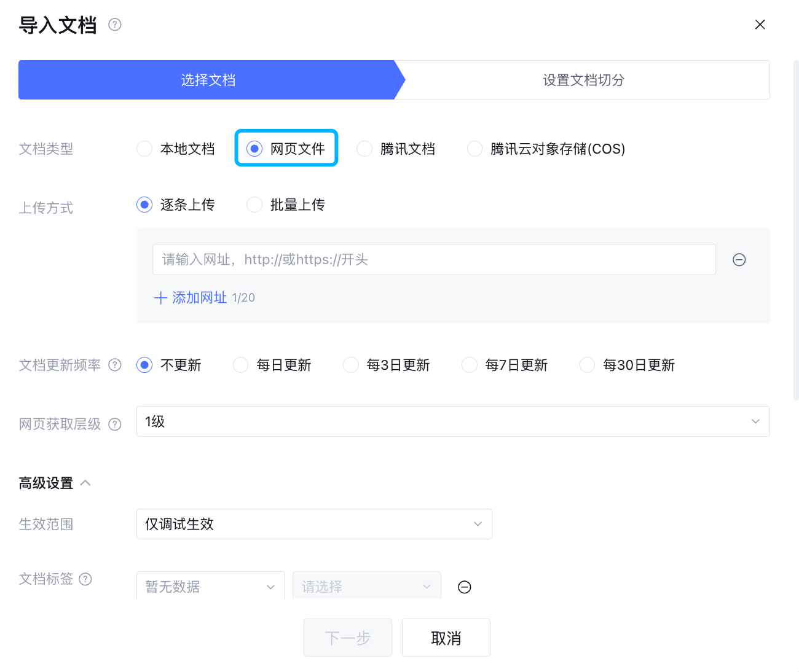
Task: Open the 网页获取层级 dropdown
Action: (x=452, y=421)
